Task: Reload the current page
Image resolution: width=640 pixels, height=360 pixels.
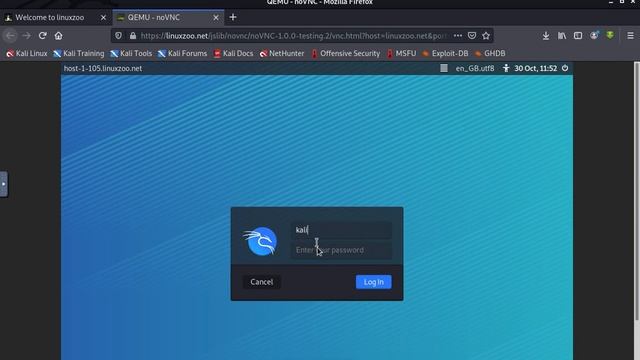Action: (x=42, y=36)
